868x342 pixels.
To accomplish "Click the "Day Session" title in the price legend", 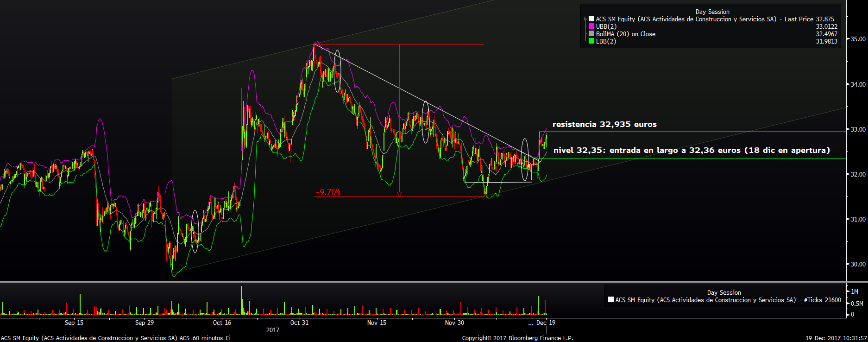I will 712,12.
